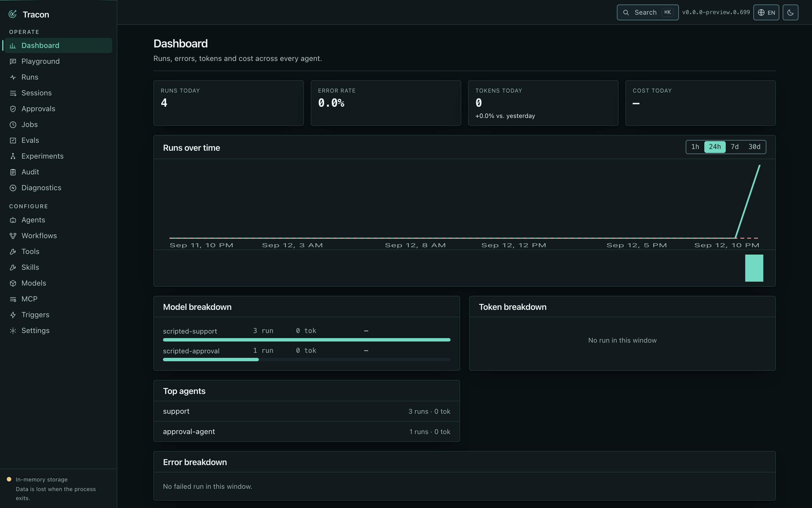Click the 'Sep 12, 10 PM' axis label
Image resolution: width=812 pixels, height=508 pixels.
pos(727,245)
